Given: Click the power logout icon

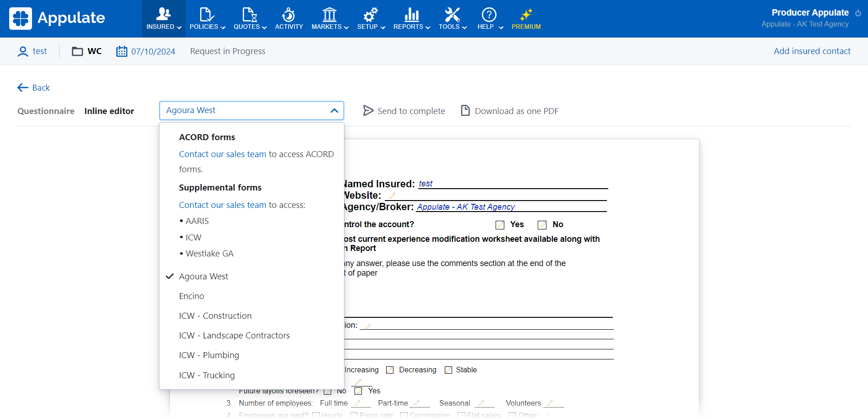Looking at the screenshot, I should coord(858,13).
